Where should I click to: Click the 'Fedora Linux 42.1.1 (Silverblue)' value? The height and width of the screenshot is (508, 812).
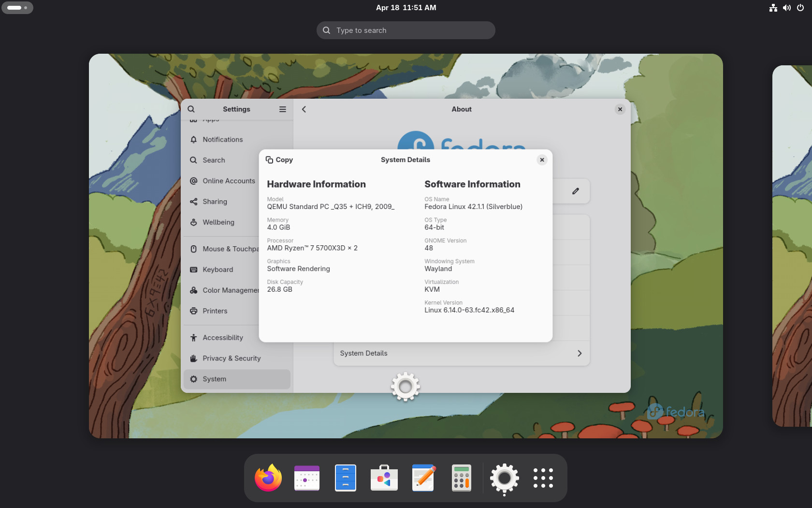coord(474,207)
